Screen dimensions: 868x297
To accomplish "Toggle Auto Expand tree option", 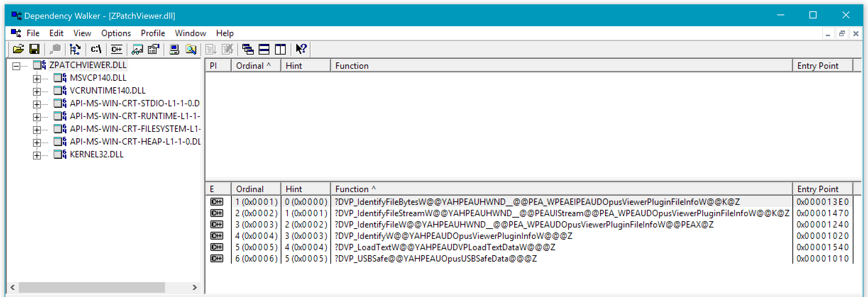I will pyautogui.click(x=75, y=49).
